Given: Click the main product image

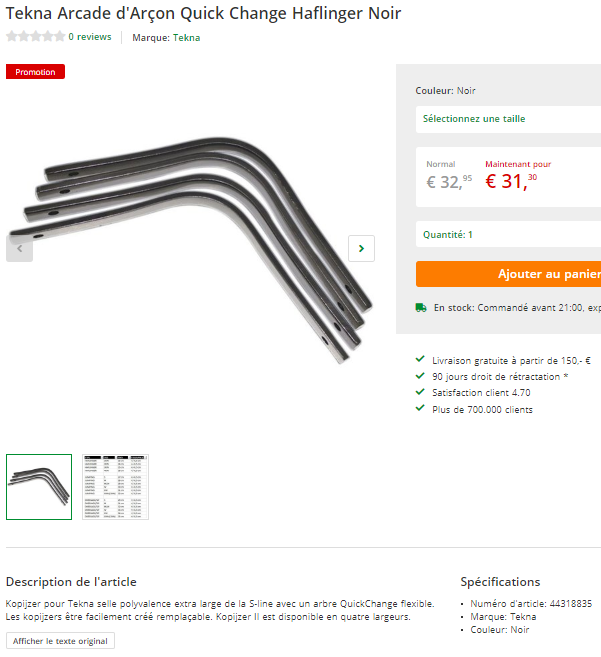Looking at the screenshot, I should 191,249.
